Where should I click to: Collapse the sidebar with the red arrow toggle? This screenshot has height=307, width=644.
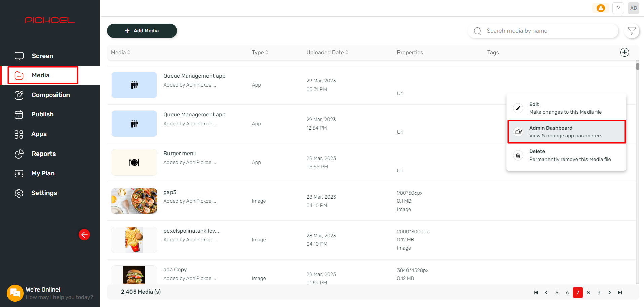tap(84, 235)
